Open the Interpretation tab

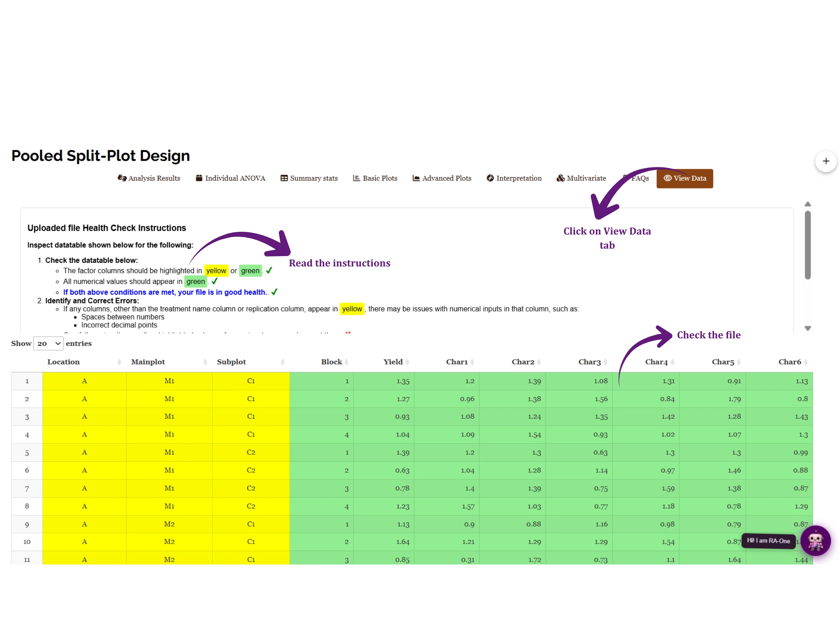coord(514,178)
